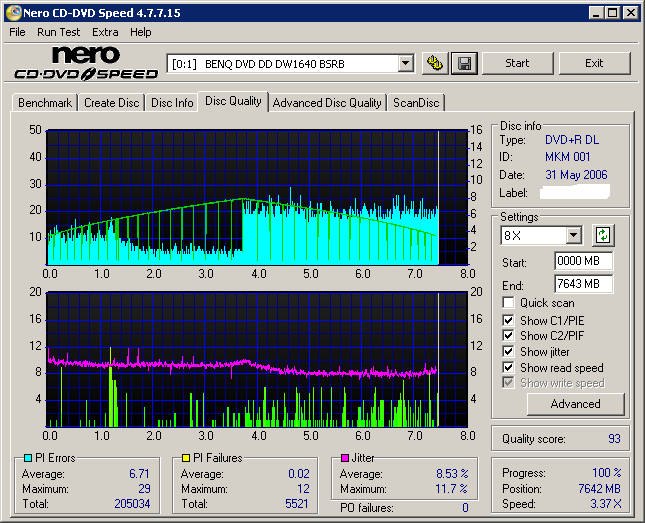
Task: Click the Jitter average 8.53 %
Action: (452, 474)
